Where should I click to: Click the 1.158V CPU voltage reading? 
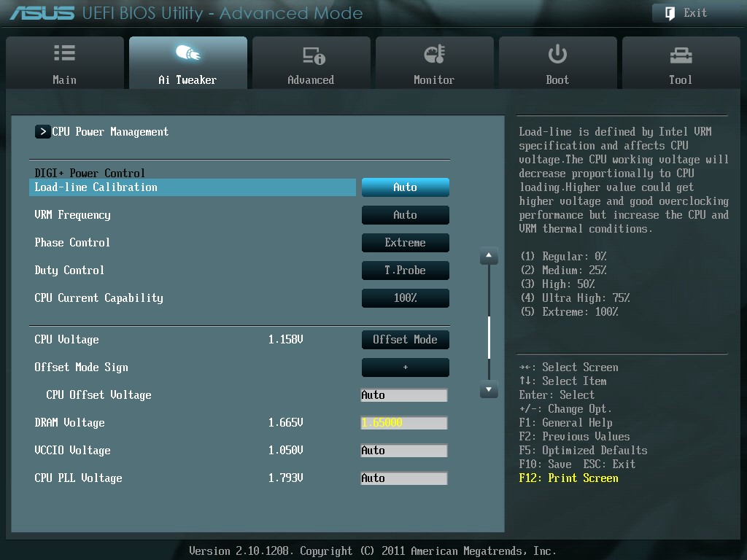tap(285, 340)
